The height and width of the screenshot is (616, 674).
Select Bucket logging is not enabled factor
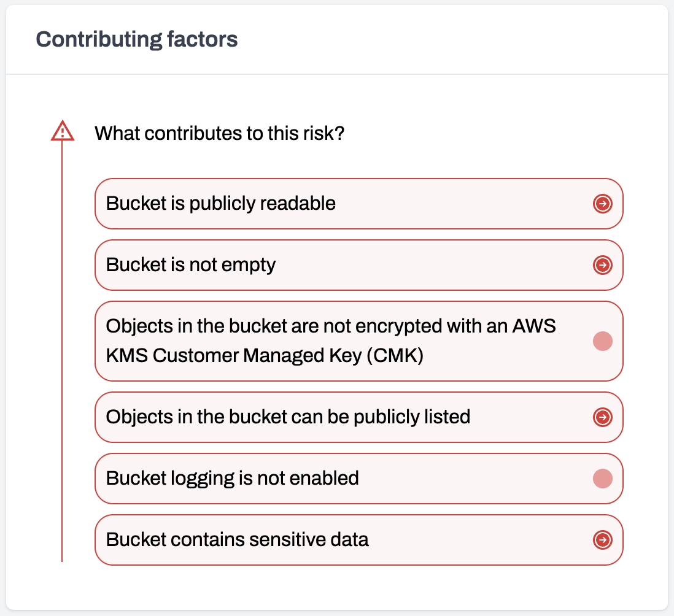pos(359,479)
